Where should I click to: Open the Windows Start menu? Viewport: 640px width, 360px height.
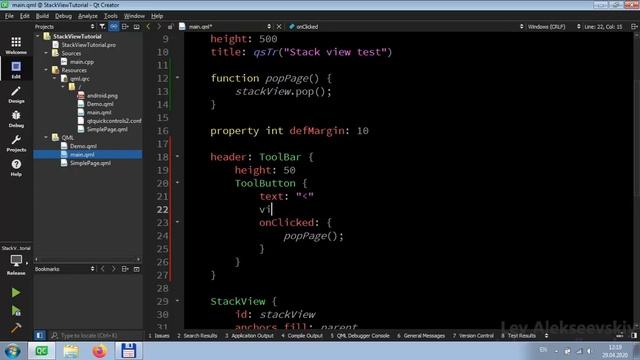[12, 351]
